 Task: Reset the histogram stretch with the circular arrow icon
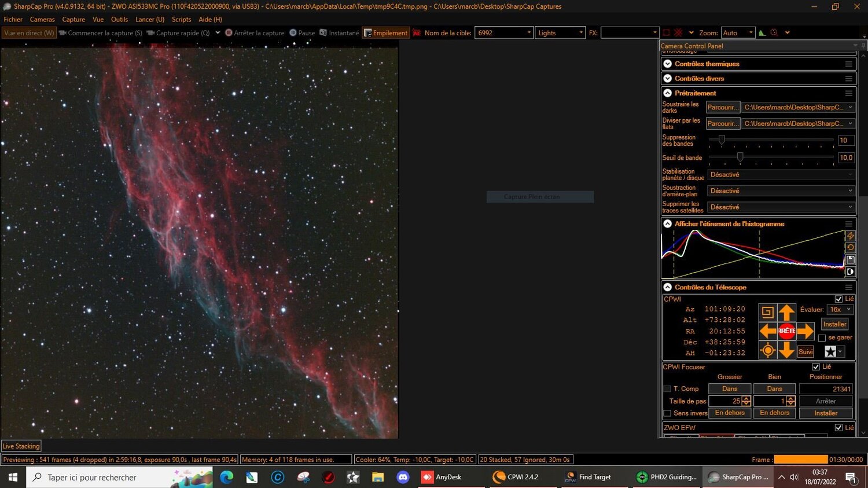(x=850, y=247)
